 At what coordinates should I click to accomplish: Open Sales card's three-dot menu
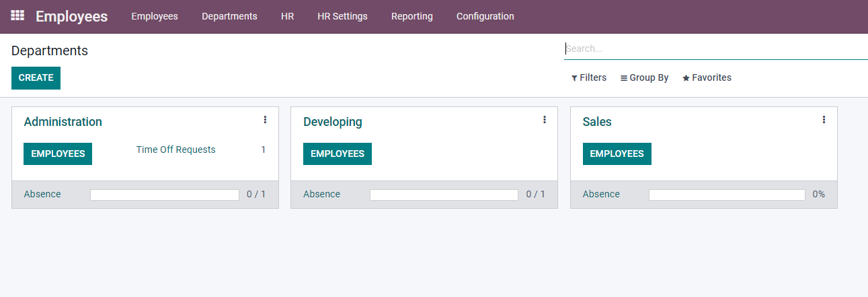pyautogui.click(x=824, y=120)
